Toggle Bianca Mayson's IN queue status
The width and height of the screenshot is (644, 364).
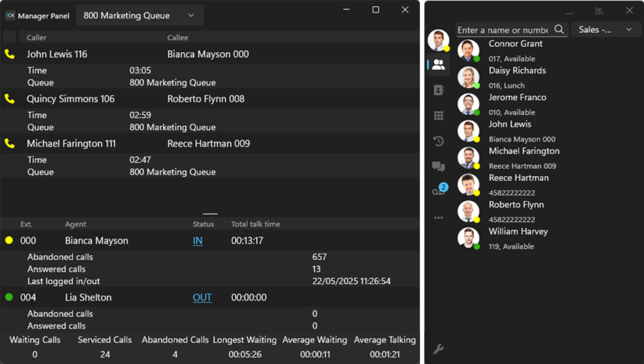click(x=197, y=241)
